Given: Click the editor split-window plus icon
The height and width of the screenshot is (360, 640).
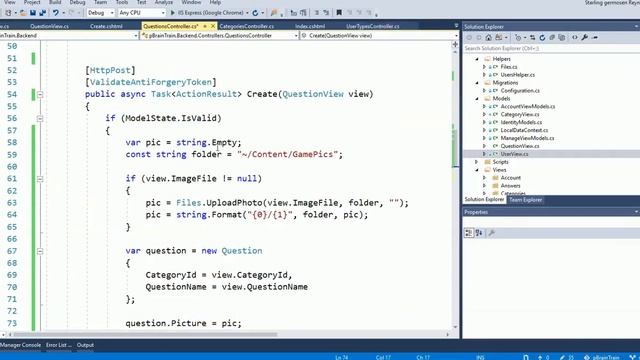Looking at the screenshot, I should [x=455, y=44].
